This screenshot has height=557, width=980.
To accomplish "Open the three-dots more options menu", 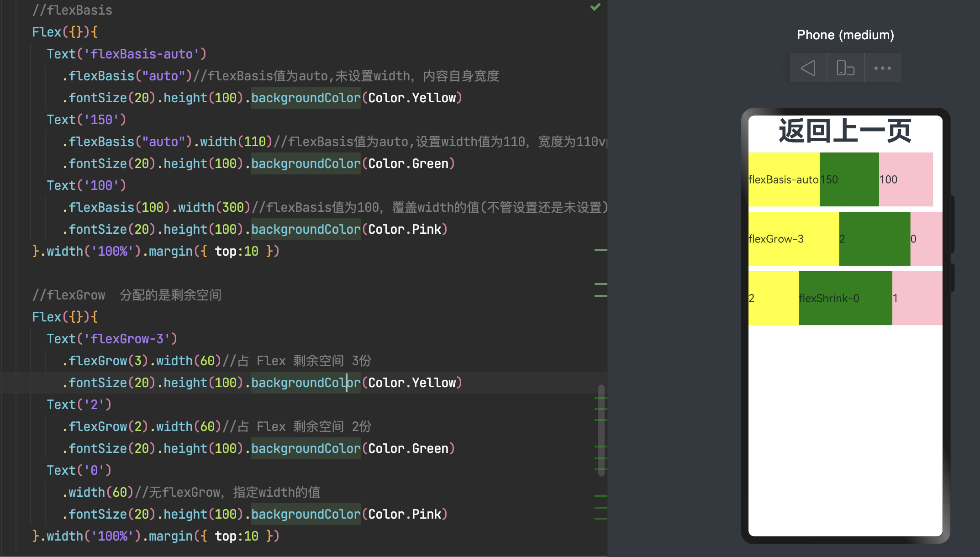I will coord(882,68).
